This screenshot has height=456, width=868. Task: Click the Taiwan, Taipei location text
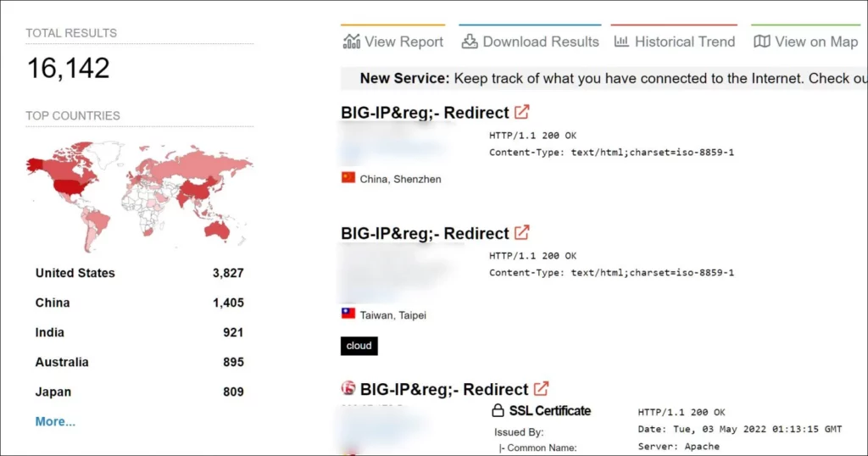[x=393, y=315]
